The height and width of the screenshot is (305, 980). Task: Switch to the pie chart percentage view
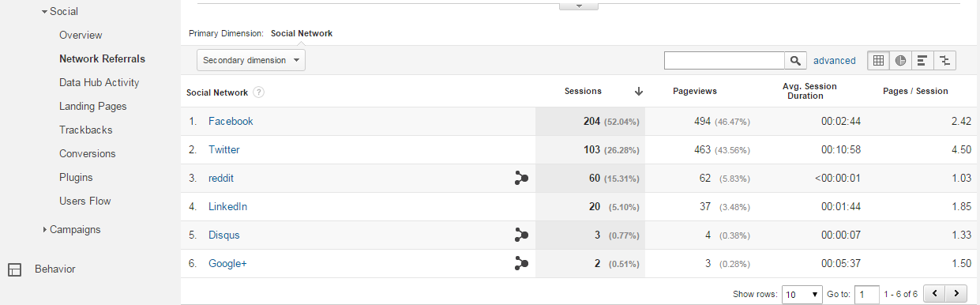(900, 61)
